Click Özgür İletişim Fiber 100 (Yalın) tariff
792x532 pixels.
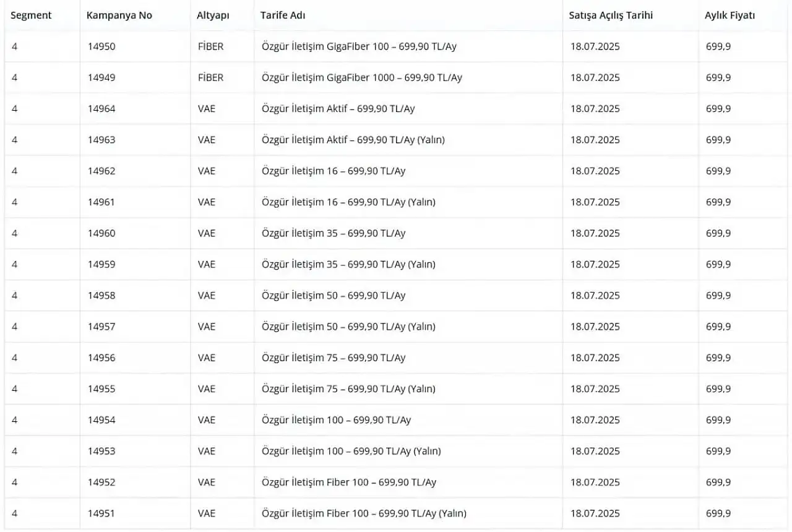click(x=364, y=513)
